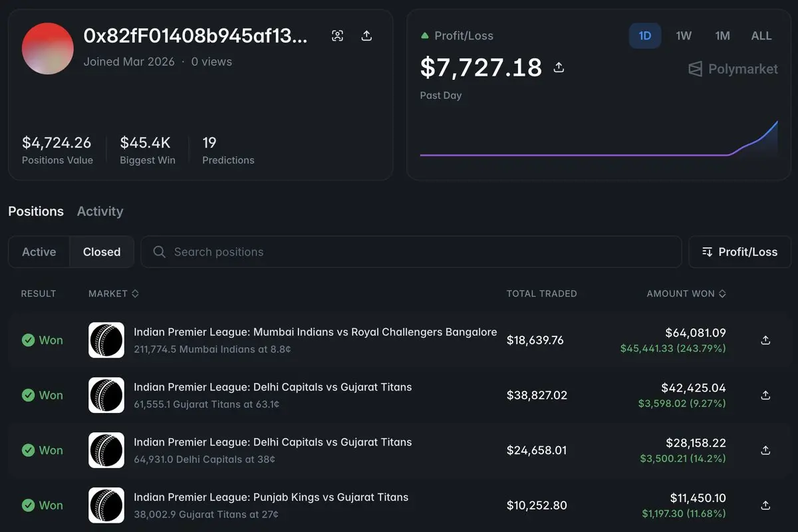Click cricket ball icon for $24,658.01 row
798x532 pixels.
(x=106, y=450)
